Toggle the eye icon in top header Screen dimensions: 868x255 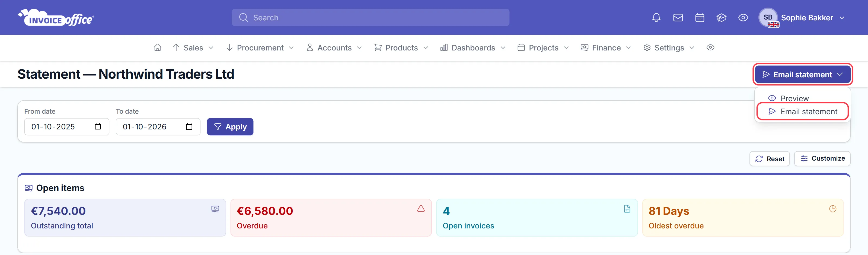743,18
